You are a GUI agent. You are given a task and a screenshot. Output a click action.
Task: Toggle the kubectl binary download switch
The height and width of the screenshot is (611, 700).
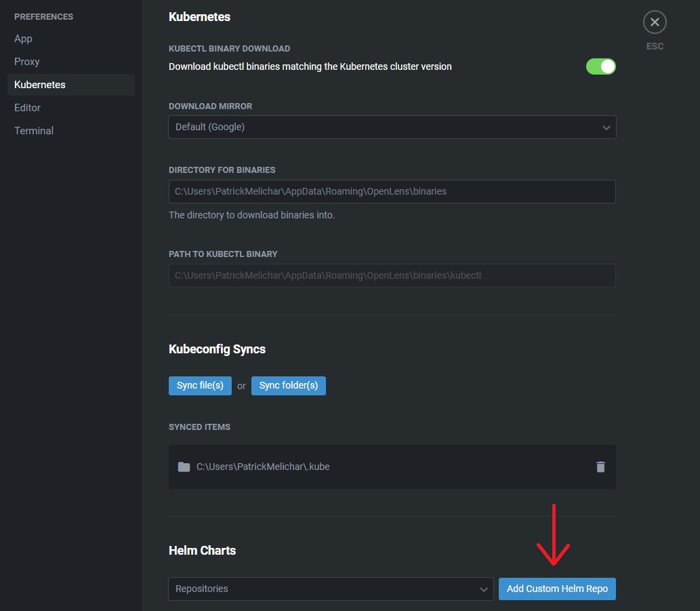coord(600,66)
